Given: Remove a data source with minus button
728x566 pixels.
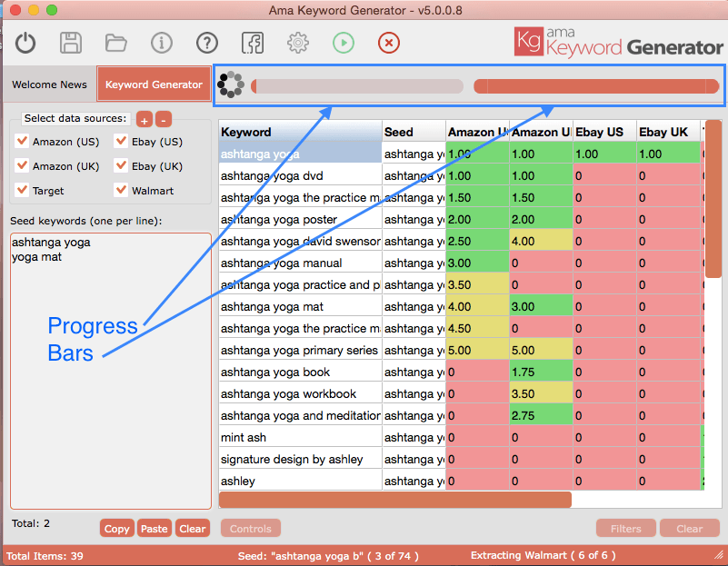Looking at the screenshot, I should [x=164, y=120].
